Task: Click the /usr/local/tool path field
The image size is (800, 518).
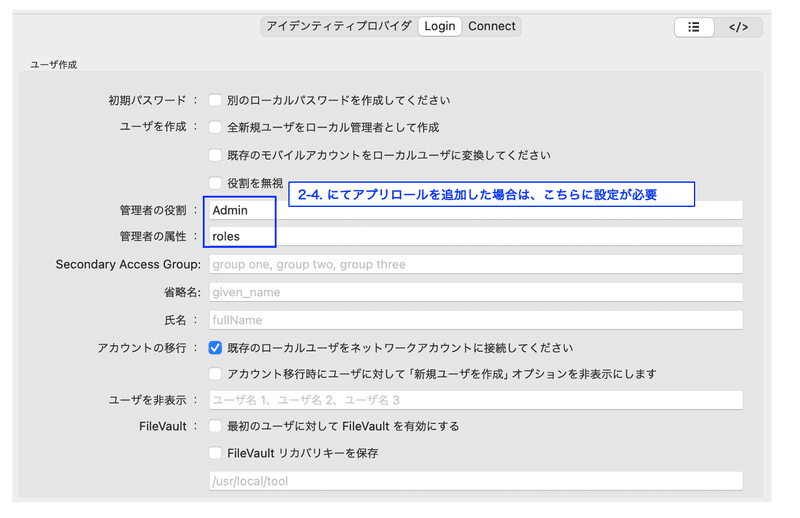Action: (x=476, y=481)
